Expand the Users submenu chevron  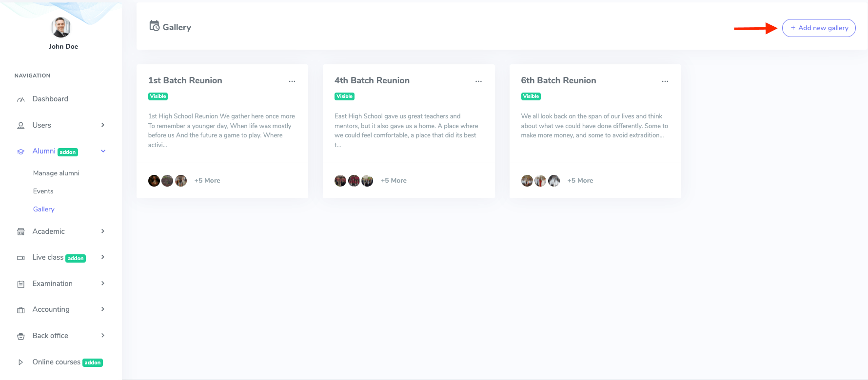coord(103,125)
